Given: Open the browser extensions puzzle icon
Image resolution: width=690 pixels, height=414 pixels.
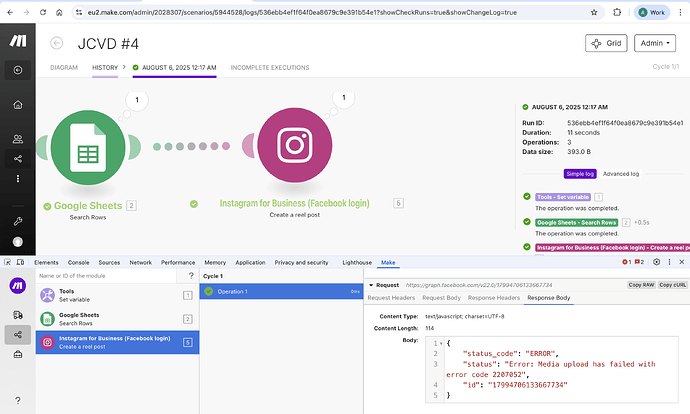Looking at the screenshot, I should coord(617,12).
